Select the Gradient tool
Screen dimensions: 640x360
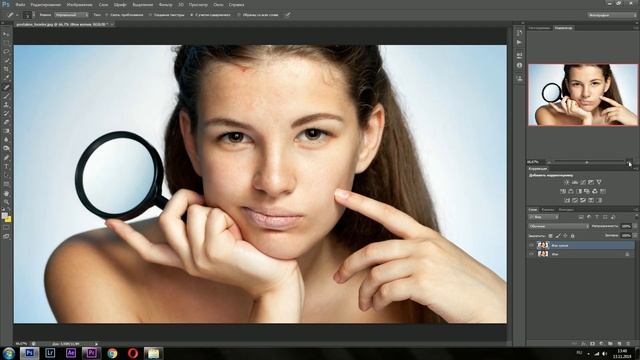pyautogui.click(x=6, y=131)
